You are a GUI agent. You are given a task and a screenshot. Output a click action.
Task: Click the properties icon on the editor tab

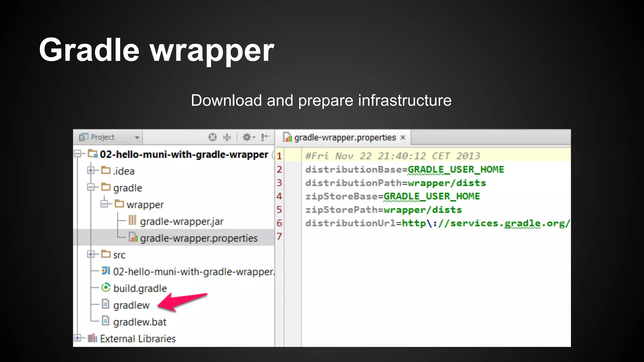click(x=287, y=137)
